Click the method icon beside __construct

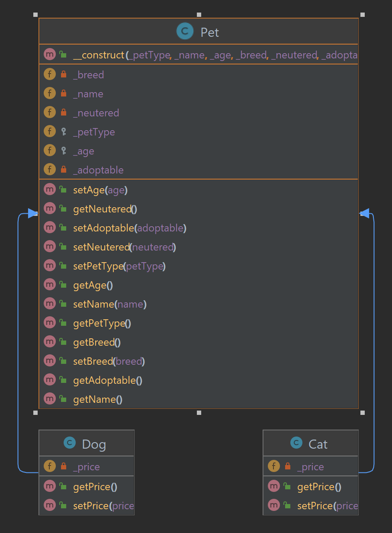pyautogui.click(x=50, y=55)
